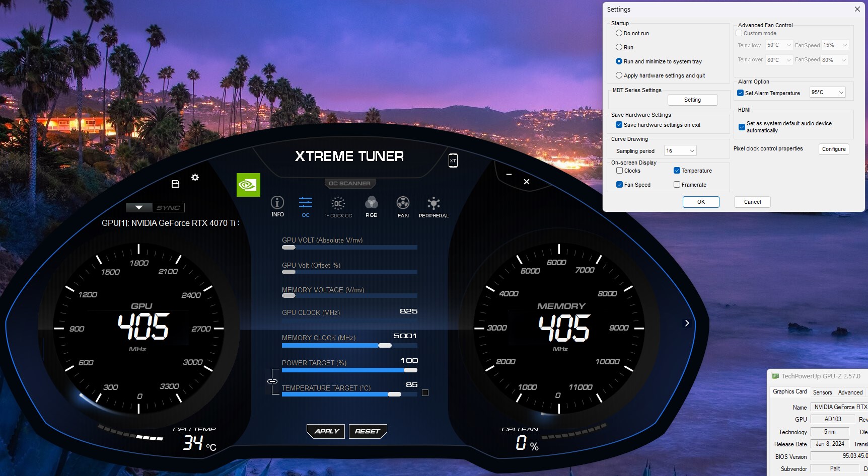
Task: Click the Memory Voltage slider handle
Action: point(288,295)
